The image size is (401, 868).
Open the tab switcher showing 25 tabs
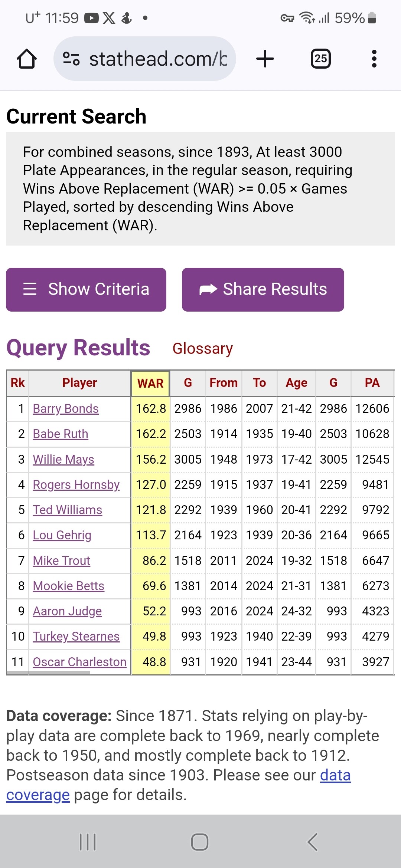pos(321,59)
